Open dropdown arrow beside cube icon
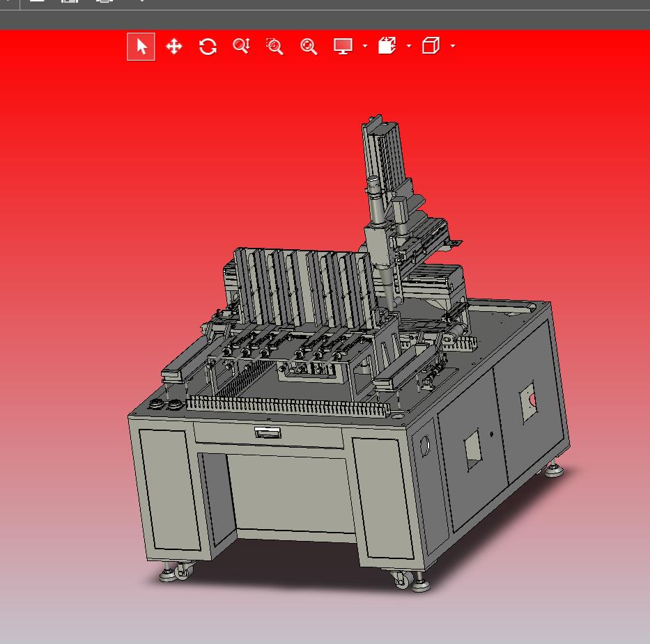650x644 pixels. coord(453,46)
